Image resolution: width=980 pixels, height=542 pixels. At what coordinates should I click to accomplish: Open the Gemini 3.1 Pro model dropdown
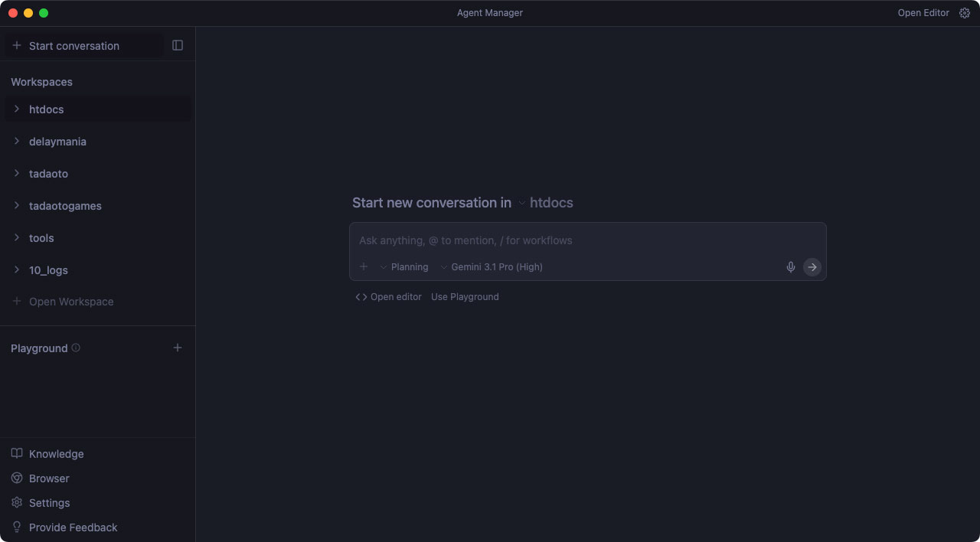[x=492, y=267]
